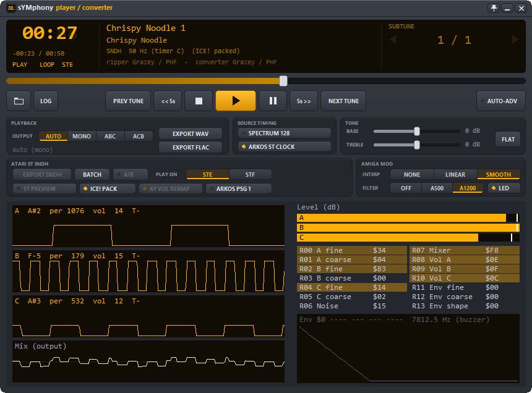Select AUTO output mode

tap(53, 136)
